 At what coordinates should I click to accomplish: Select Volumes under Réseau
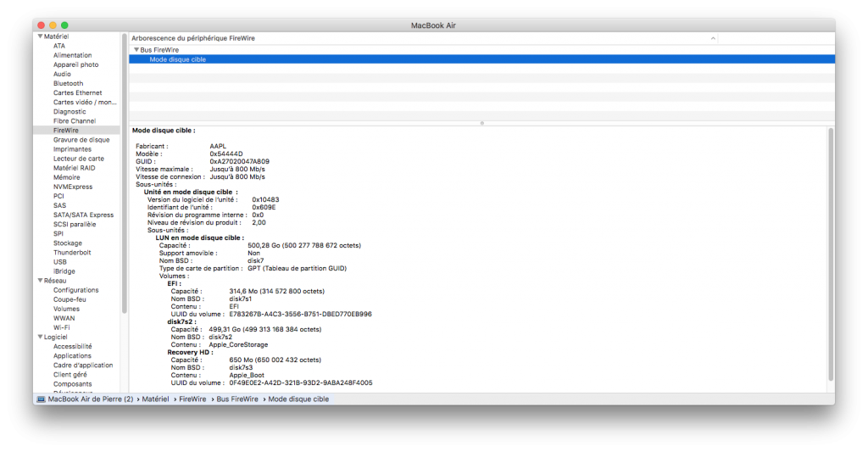[66, 310]
